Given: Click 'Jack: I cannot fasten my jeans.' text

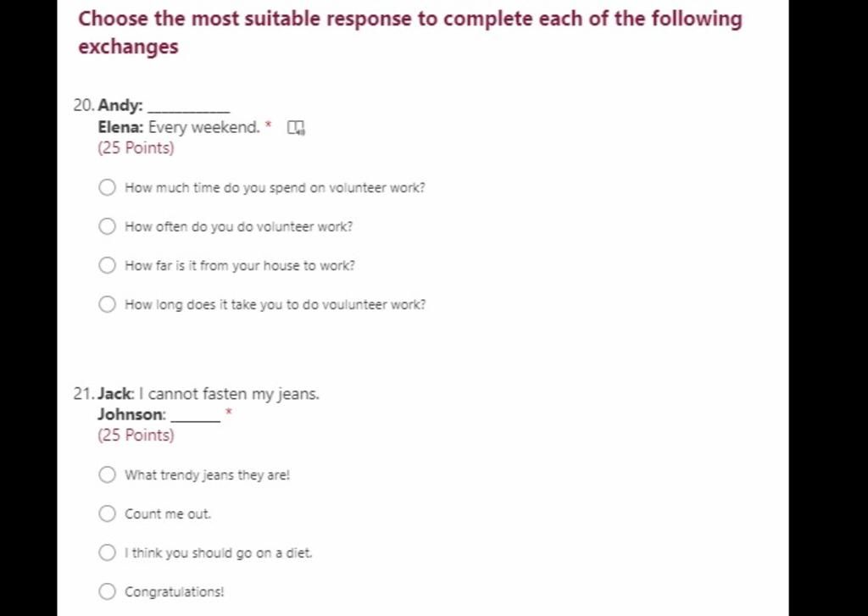Looking at the screenshot, I should click(209, 393).
